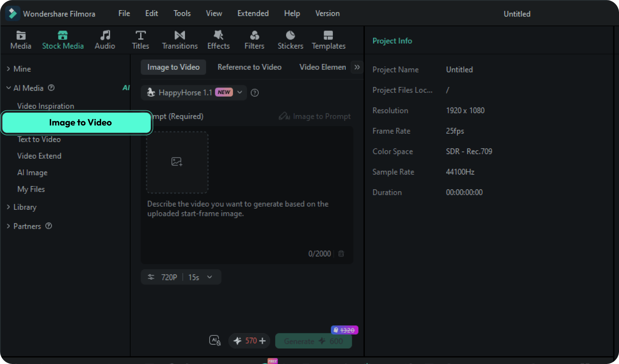
Task: Select My Files in sidebar
Action: [31, 189]
